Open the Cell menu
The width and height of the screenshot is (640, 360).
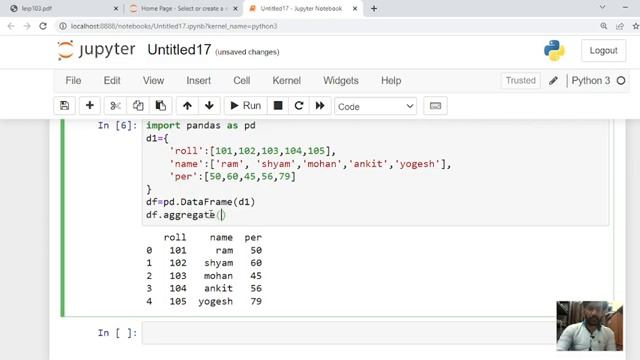pos(242,80)
